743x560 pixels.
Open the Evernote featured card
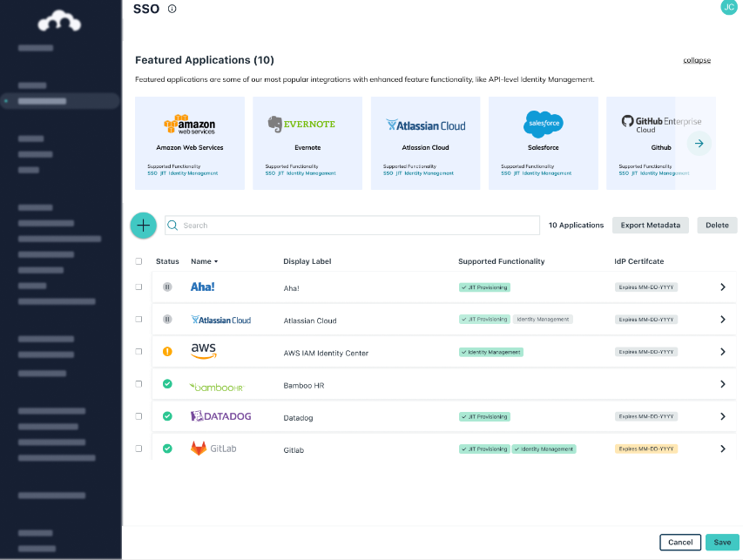(x=307, y=143)
